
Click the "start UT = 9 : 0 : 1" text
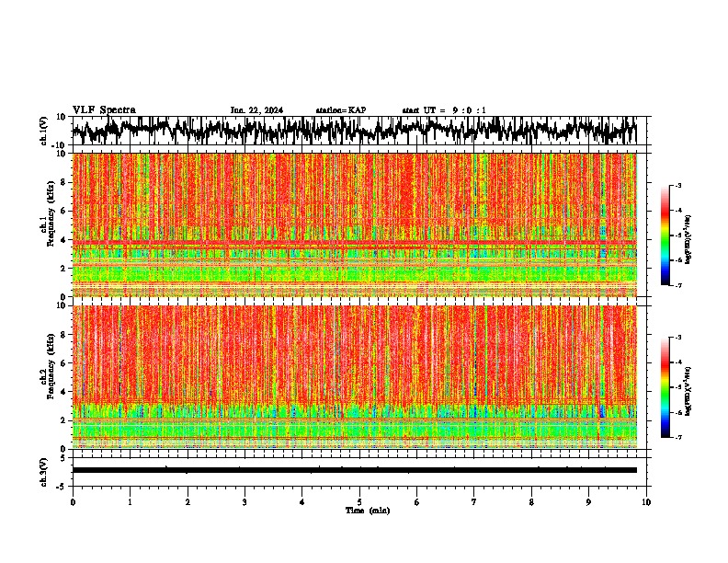click(444, 110)
